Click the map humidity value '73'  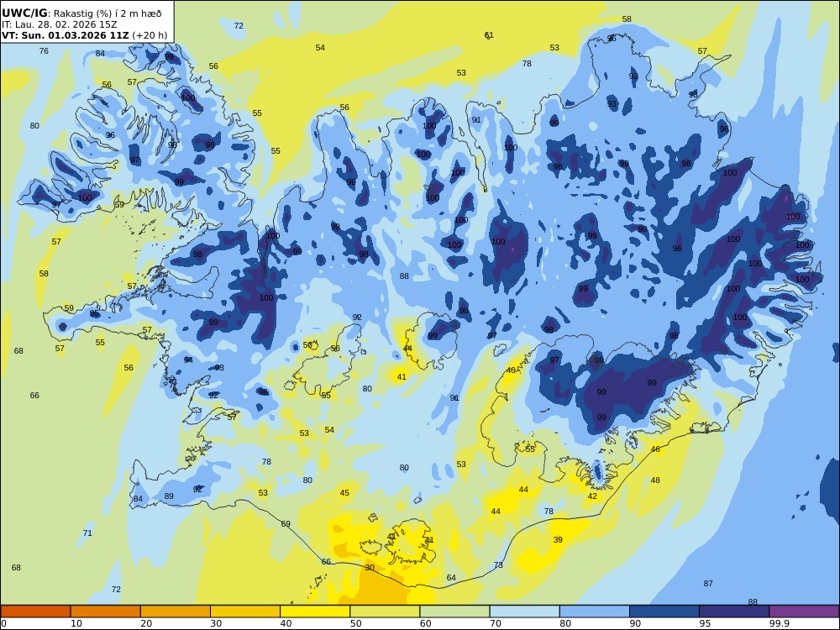click(x=498, y=565)
